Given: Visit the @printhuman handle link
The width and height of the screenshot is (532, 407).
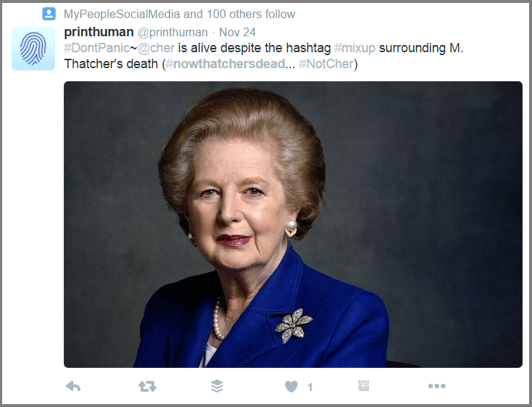Looking at the screenshot, I should [173, 32].
